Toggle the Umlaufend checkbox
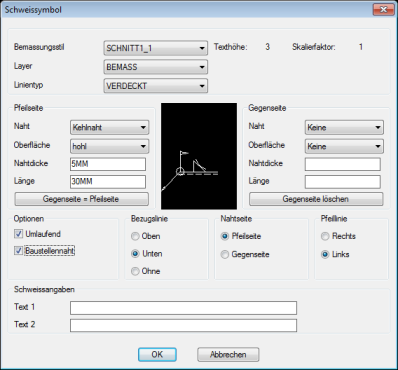 [x=18, y=234]
